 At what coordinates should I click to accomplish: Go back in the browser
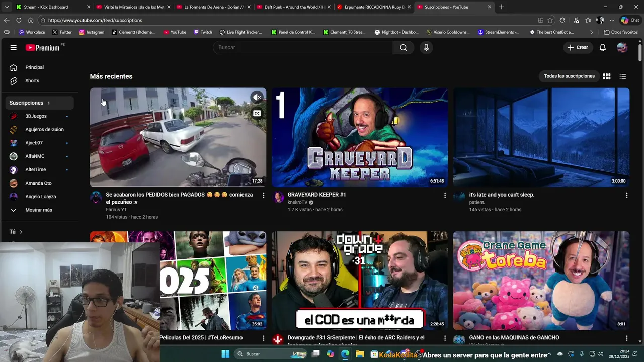[7, 20]
